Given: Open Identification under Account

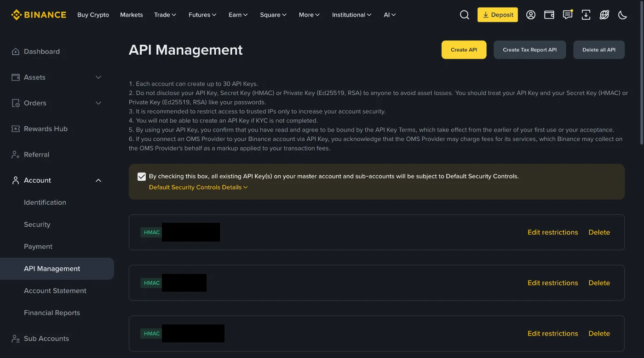Looking at the screenshot, I should pos(45,202).
